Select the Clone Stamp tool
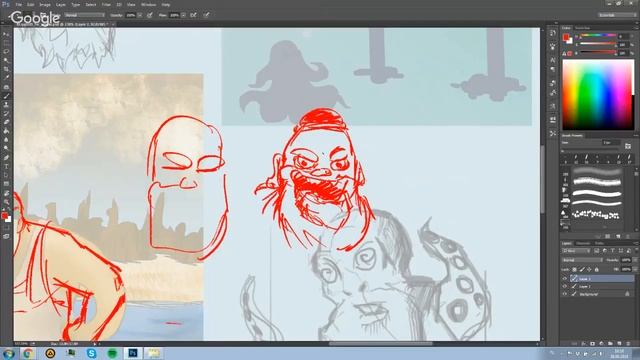The width and height of the screenshot is (640, 360). coord(6,104)
